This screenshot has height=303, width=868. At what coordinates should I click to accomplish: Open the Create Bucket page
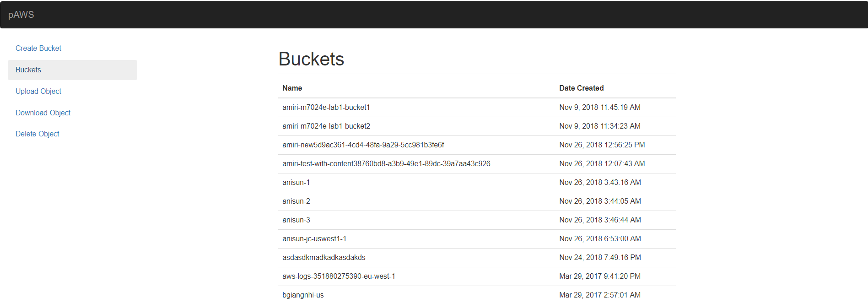38,48
